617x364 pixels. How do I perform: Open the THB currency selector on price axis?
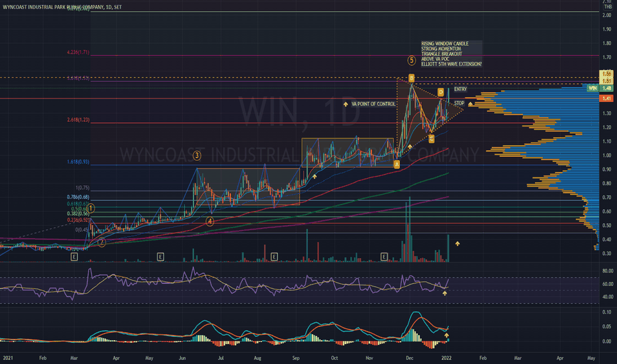pyautogui.click(x=608, y=7)
